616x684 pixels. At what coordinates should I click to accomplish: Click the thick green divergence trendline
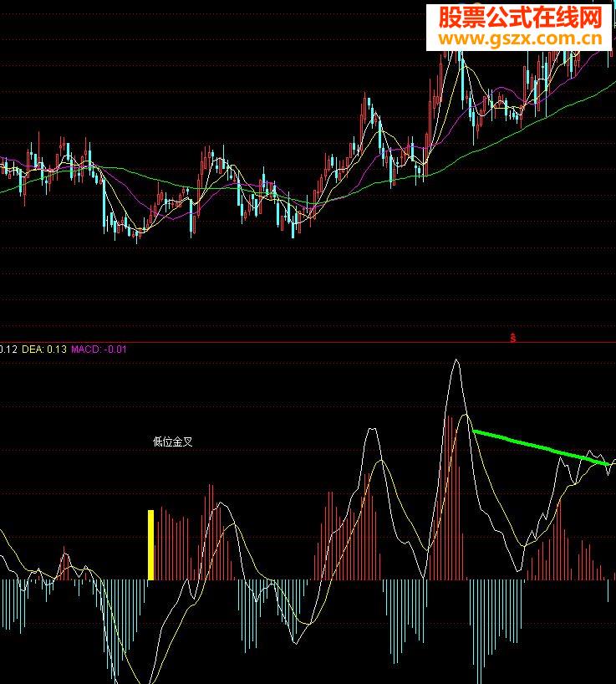pos(541,447)
